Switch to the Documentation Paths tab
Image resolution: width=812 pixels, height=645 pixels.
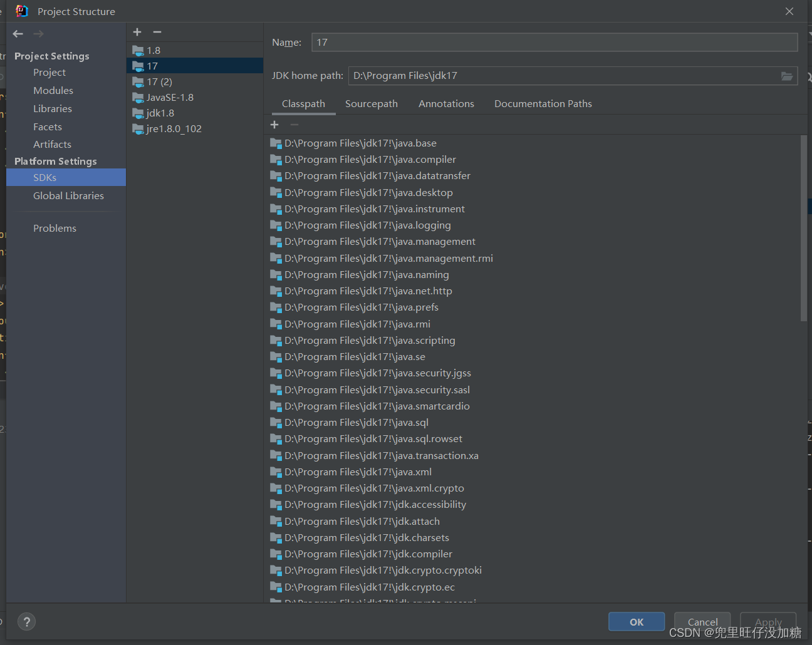[x=543, y=104]
